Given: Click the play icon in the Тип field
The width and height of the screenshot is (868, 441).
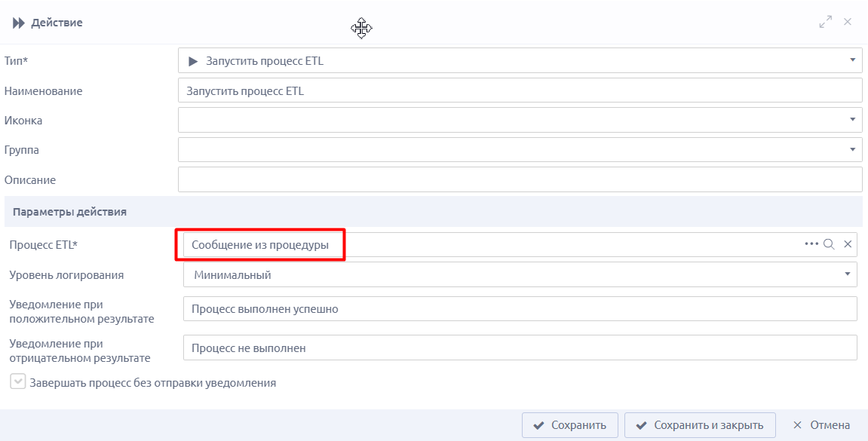Looking at the screenshot, I should click(192, 61).
